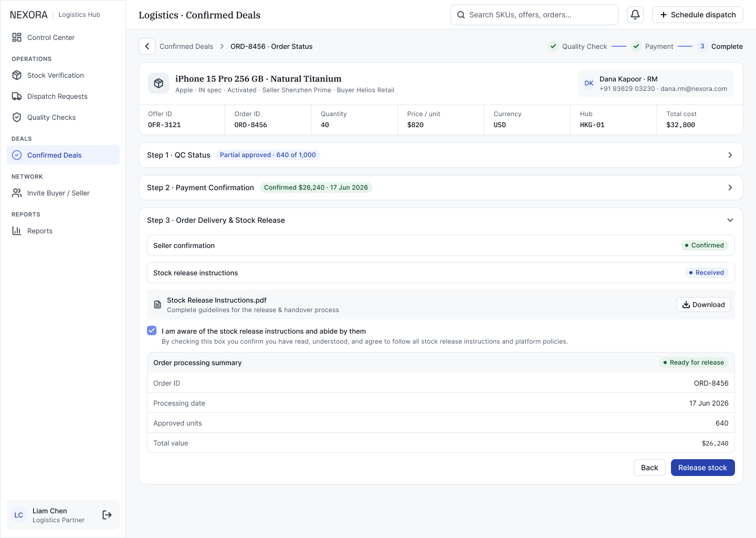Click the Payment step checkmark icon
Screen dimensions: 756x538
coord(636,46)
